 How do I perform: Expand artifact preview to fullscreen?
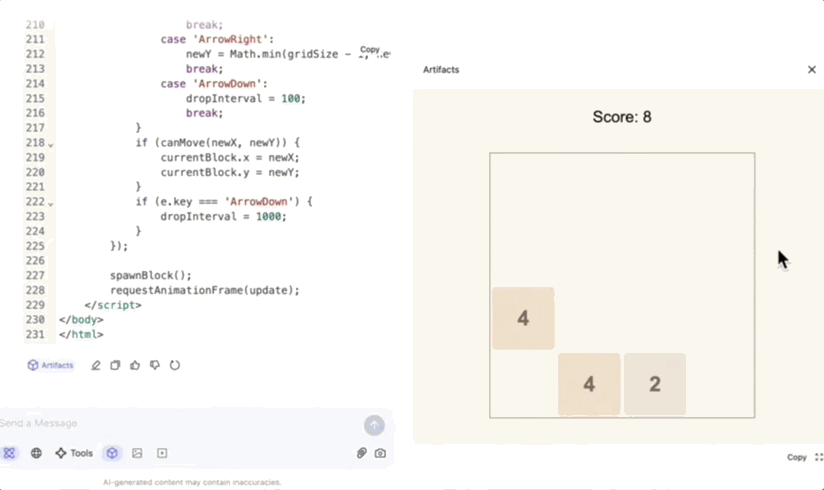coord(818,457)
